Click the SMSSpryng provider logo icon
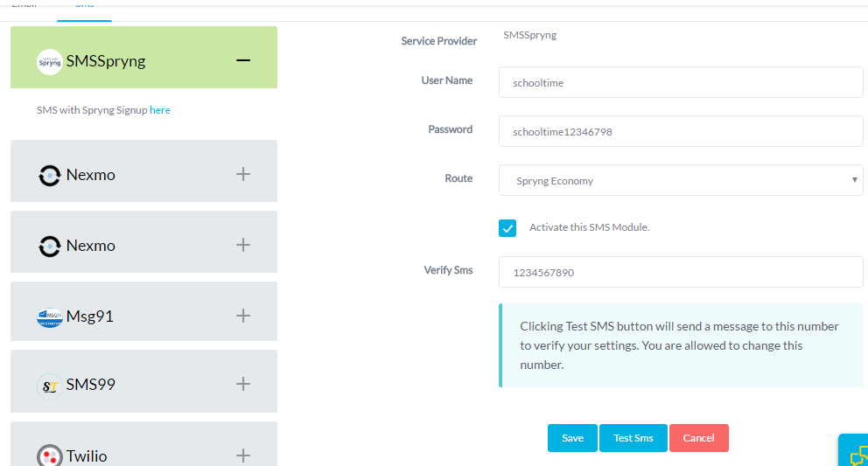The image size is (868, 466). [x=49, y=62]
